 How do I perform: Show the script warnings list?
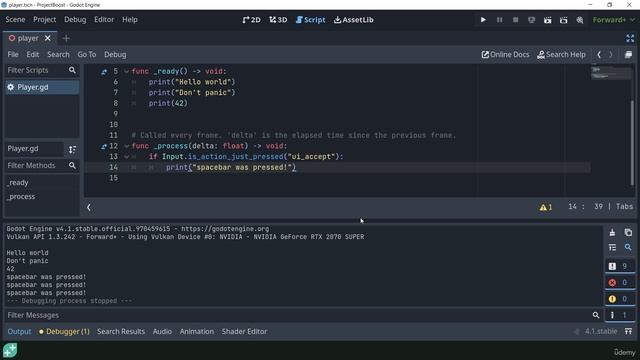tap(546, 207)
